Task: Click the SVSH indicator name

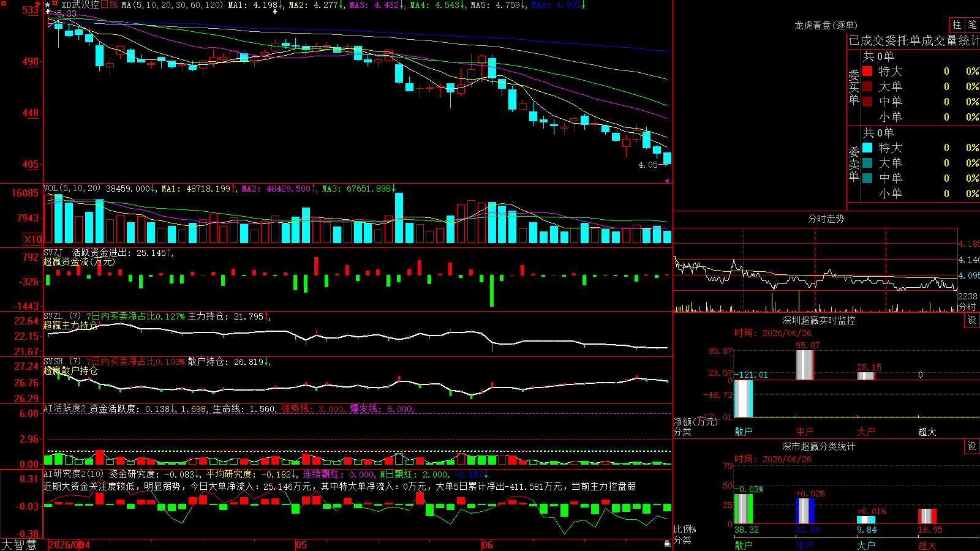Action: pyautogui.click(x=53, y=361)
